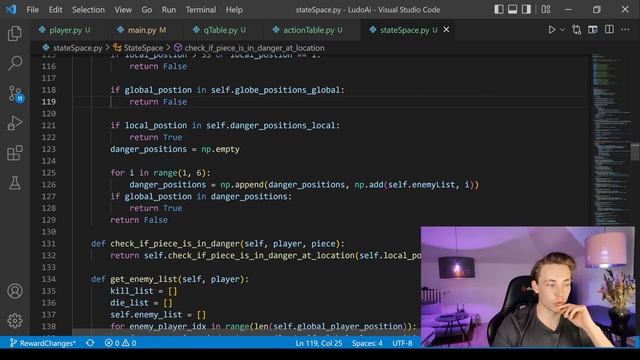Open the Edit menu
This screenshot has height=360, width=640.
55,10
